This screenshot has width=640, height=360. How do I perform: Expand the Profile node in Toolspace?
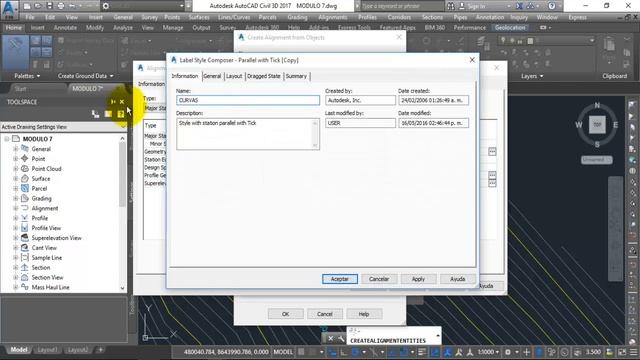point(16,218)
